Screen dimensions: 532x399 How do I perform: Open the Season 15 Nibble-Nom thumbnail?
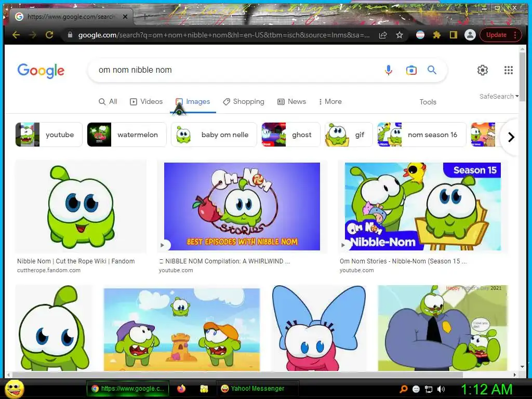click(x=423, y=206)
